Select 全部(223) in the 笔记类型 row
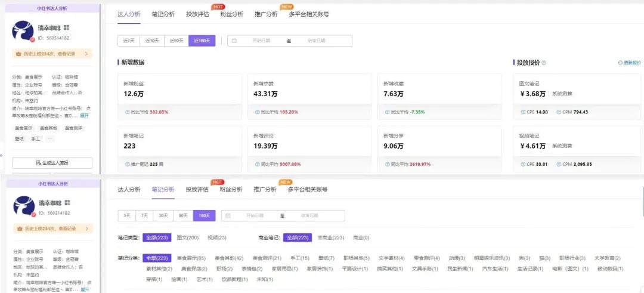 pyautogui.click(x=157, y=238)
